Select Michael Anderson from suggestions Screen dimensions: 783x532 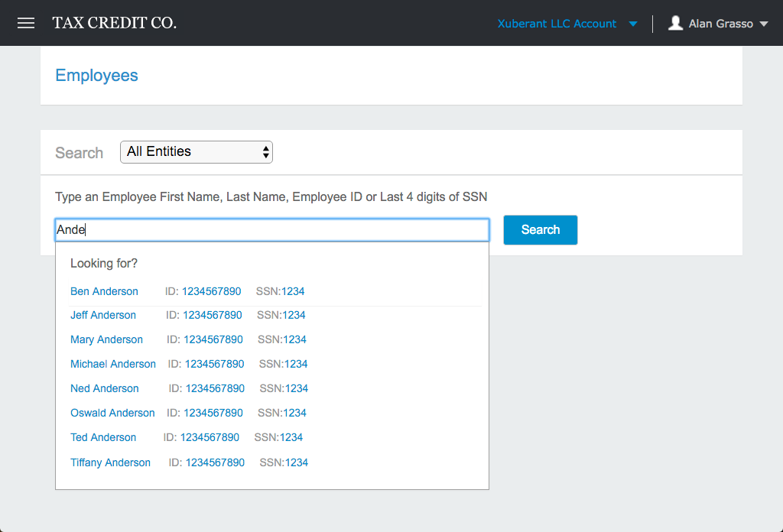113,365
